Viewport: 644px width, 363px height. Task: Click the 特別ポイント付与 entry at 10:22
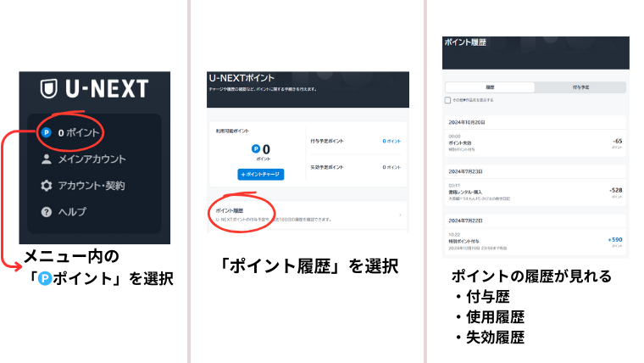click(x=536, y=242)
